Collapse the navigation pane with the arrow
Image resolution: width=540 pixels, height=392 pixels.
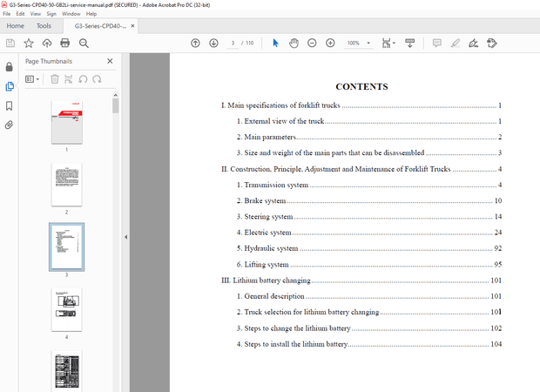pos(125,237)
